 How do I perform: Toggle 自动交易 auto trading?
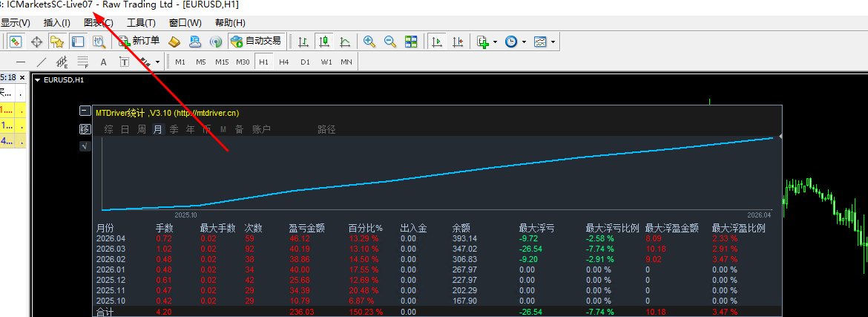(x=256, y=41)
